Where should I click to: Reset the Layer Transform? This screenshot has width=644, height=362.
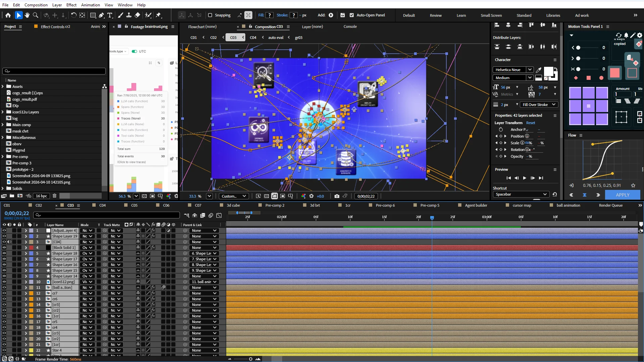(531, 123)
